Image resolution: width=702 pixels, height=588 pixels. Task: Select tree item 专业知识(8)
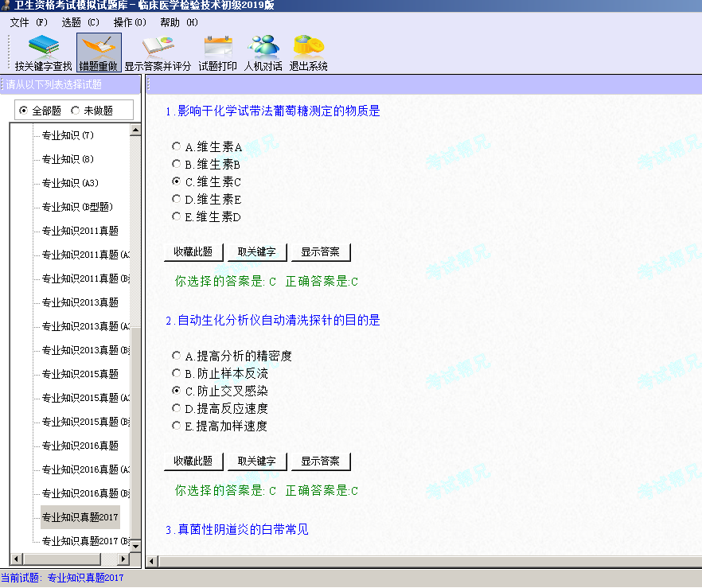[x=68, y=159]
